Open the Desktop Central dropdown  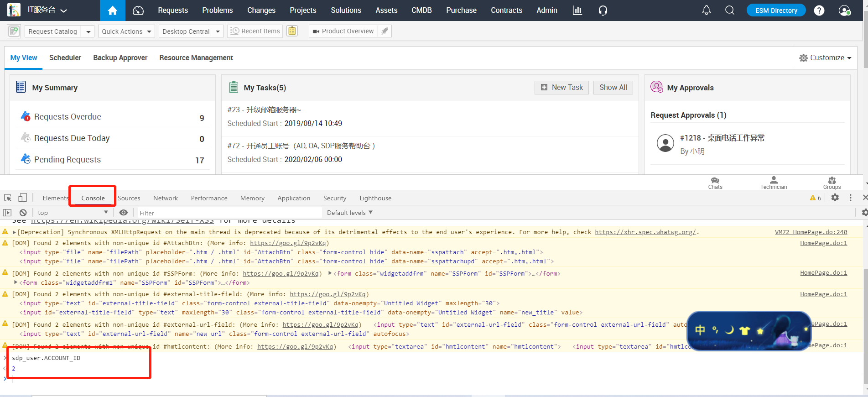pyautogui.click(x=191, y=31)
